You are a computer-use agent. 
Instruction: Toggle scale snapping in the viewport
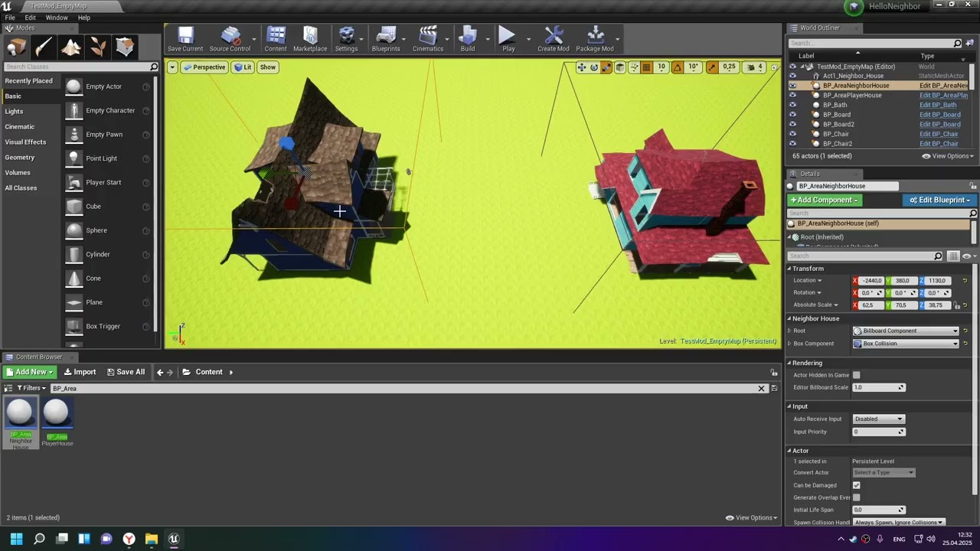pos(712,67)
